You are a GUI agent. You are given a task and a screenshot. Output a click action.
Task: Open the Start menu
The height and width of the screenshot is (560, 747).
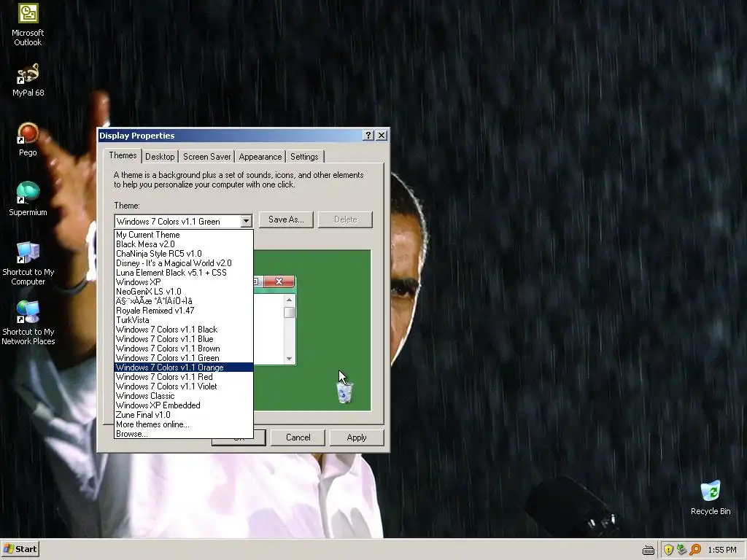pos(20,549)
